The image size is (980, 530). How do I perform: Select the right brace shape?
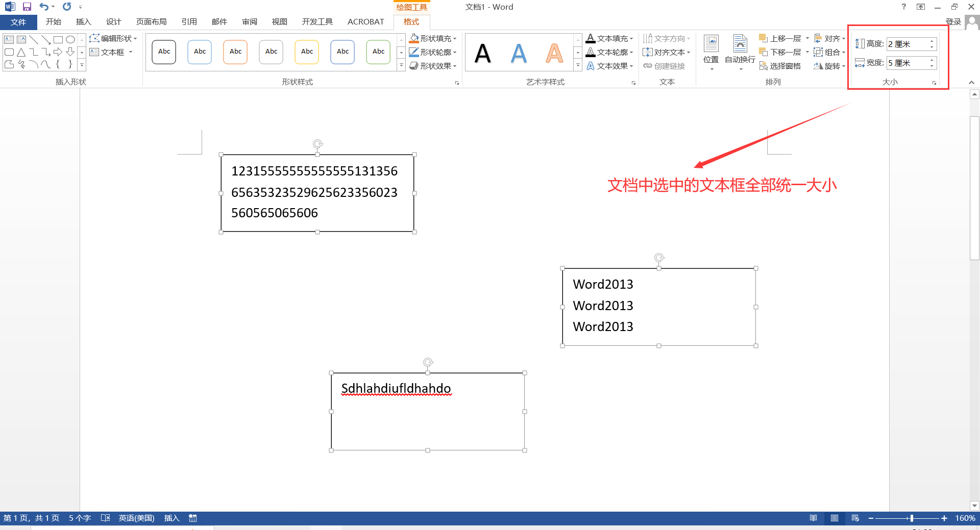tap(70, 64)
